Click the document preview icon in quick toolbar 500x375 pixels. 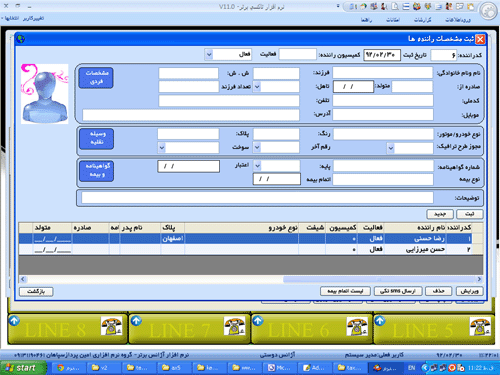pyautogui.click(x=395, y=6)
